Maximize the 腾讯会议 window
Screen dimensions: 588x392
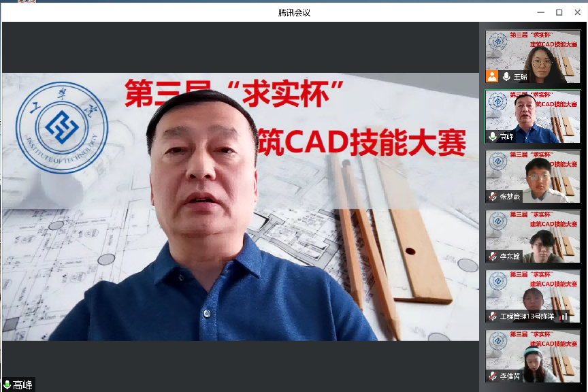559,12
